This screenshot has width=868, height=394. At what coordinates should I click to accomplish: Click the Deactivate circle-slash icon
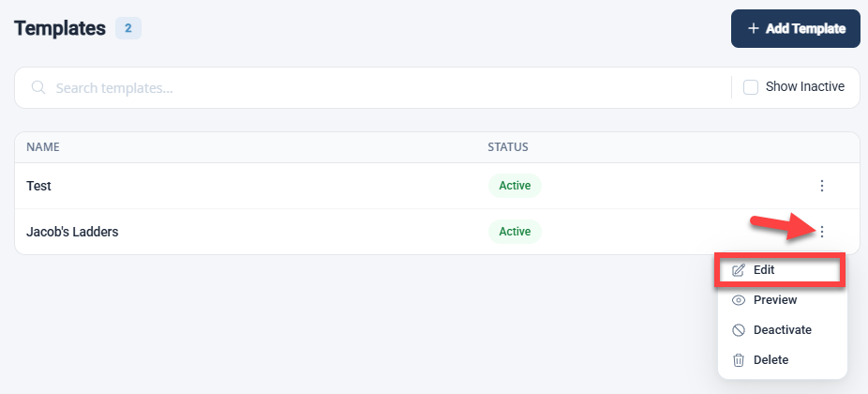pos(739,330)
